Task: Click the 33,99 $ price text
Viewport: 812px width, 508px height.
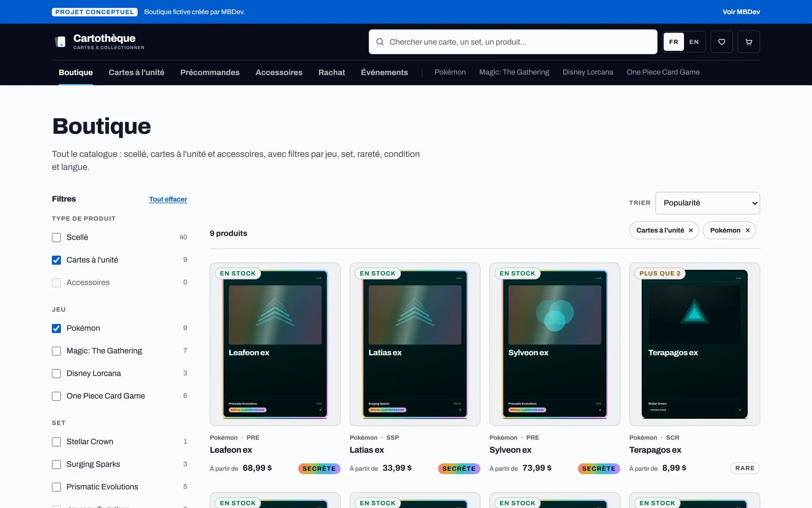Action: pyautogui.click(x=397, y=468)
